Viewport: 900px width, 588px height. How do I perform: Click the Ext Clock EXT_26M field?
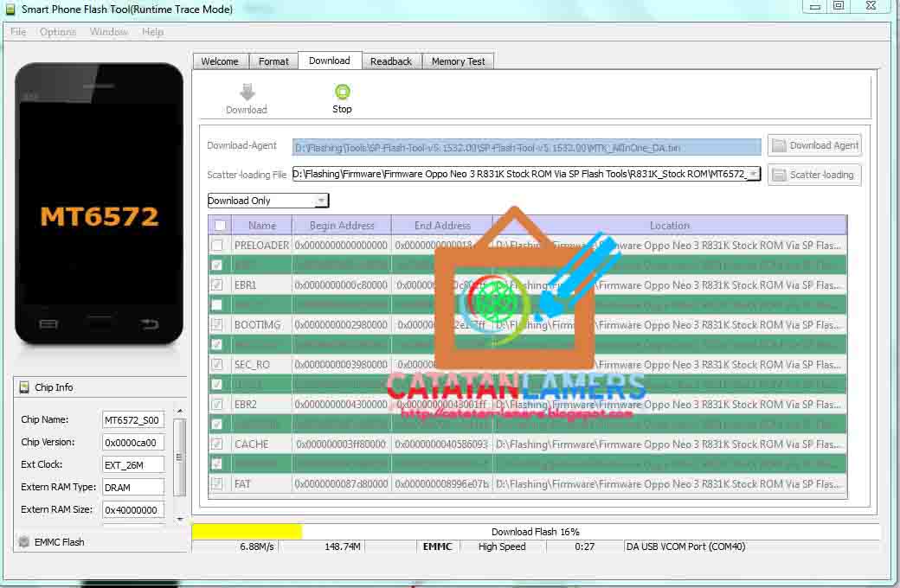pyautogui.click(x=132, y=464)
